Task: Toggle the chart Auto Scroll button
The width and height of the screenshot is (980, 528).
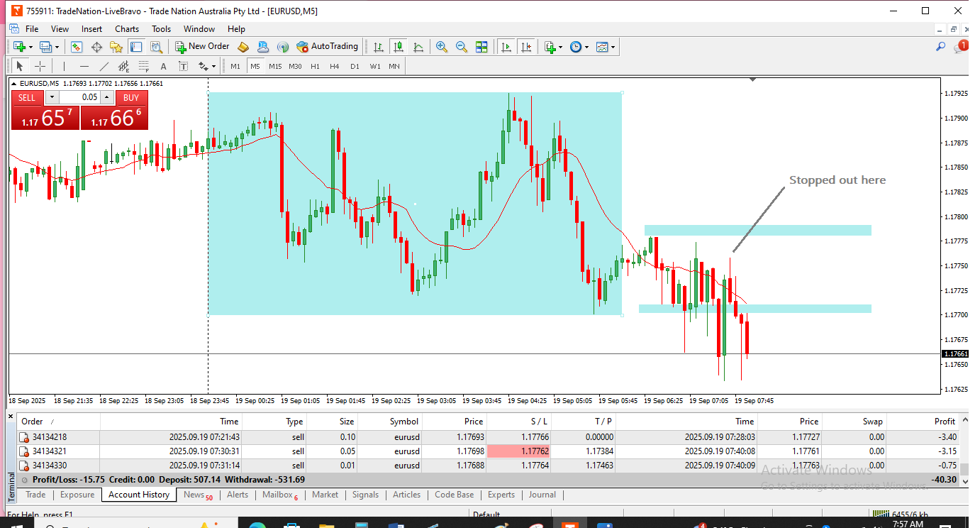Action: (506, 47)
